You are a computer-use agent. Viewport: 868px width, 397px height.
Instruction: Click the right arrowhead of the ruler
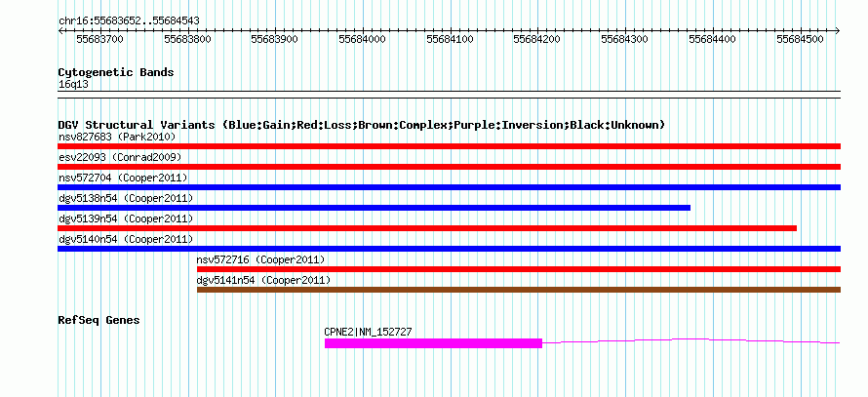click(x=838, y=30)
